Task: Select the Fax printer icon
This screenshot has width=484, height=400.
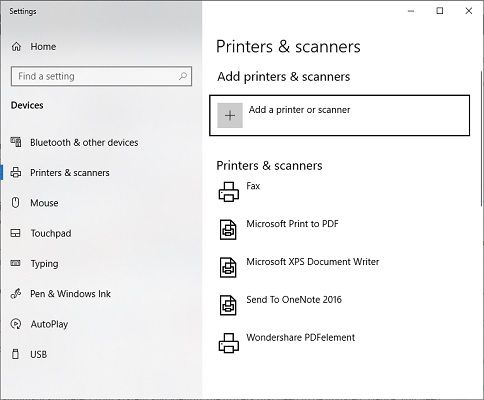Action: point(229,192)
